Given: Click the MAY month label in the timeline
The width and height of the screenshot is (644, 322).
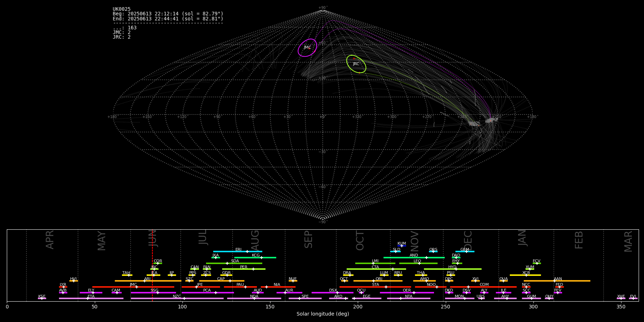Looking at the screenshot, I should 102,241.
